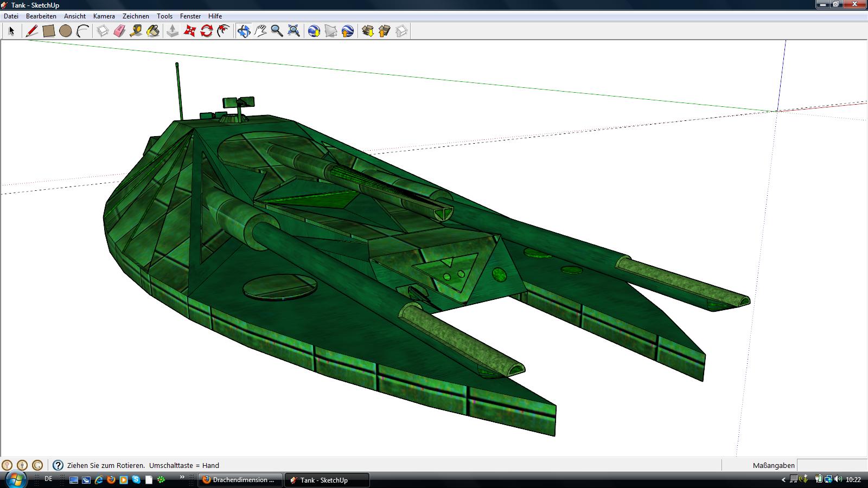Choose the Rectangle drawing tool
Image resolution: width=868 pixels, height=488 pixels.
(x=49, y=31)
